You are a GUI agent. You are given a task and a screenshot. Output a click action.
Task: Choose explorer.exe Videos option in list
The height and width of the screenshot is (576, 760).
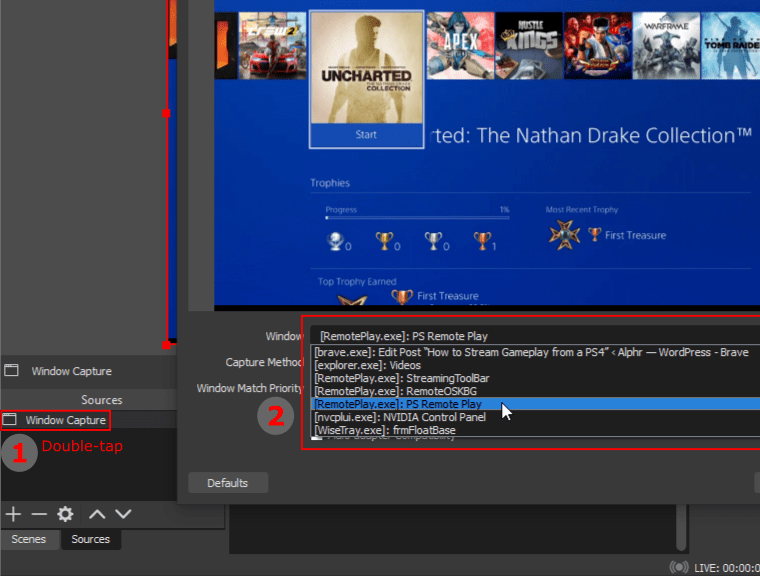(x=535, y=365)
